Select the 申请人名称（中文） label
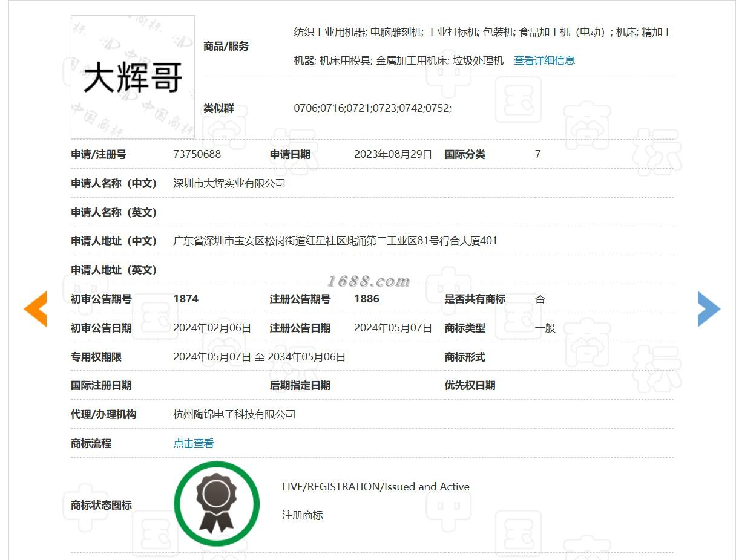Image resolution: width=736 pixels, height=560 pixels. click(x=114, y=183)
